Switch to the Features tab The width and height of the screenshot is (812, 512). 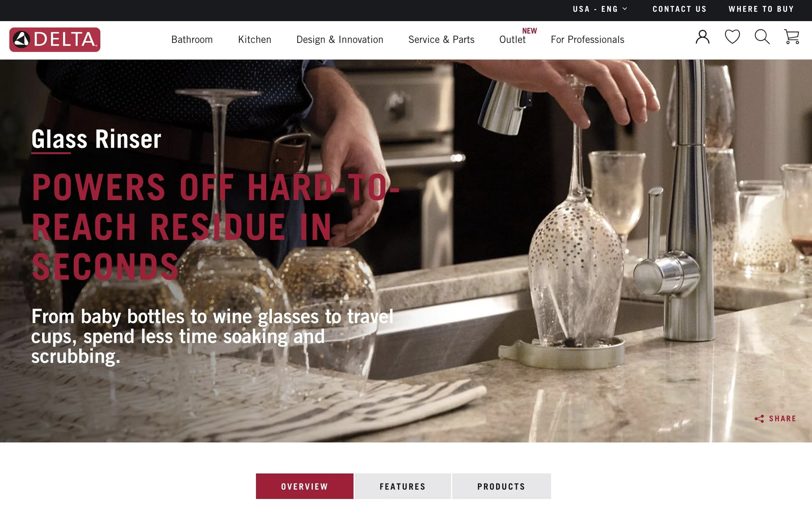(x=403, y=486)
